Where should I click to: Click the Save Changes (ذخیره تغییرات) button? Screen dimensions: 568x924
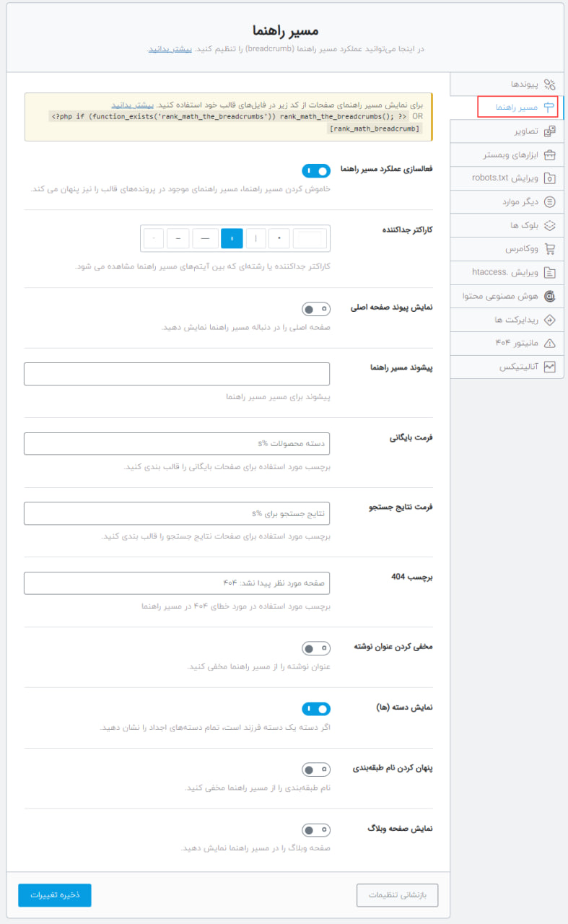(x=55, y=895)
